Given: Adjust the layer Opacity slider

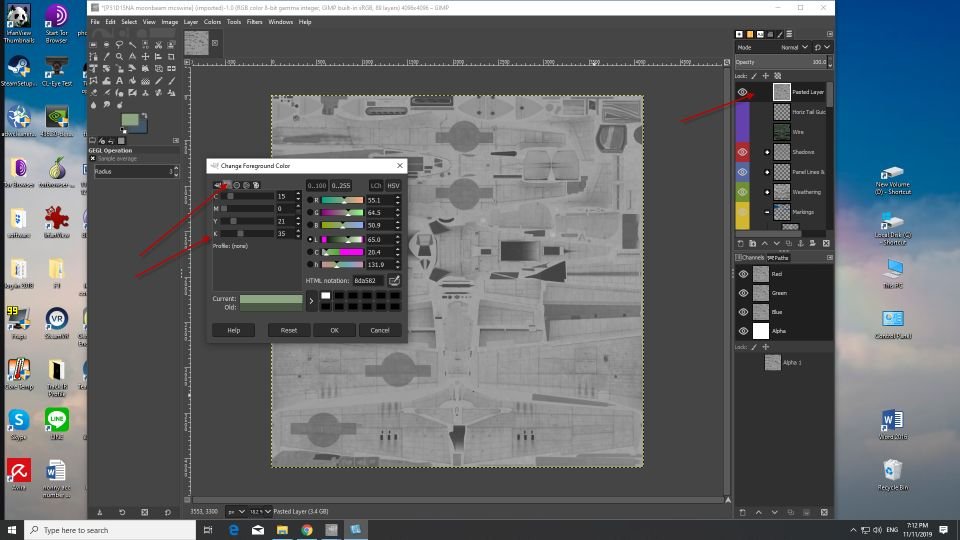Looking at the screenshot, I should (x=781, y=62).
